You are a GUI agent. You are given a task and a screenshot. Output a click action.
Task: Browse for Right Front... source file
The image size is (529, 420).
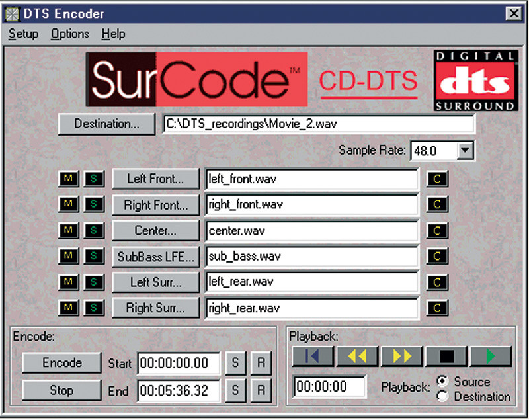click(x=155, y=205)
